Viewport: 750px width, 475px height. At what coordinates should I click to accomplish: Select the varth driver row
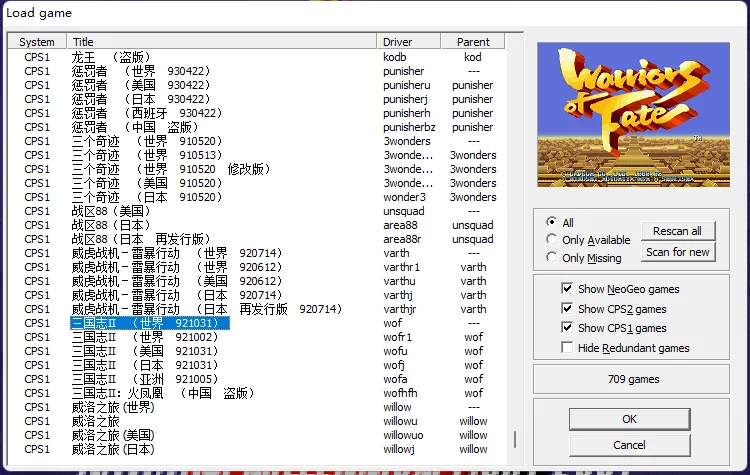coord(256,253)
